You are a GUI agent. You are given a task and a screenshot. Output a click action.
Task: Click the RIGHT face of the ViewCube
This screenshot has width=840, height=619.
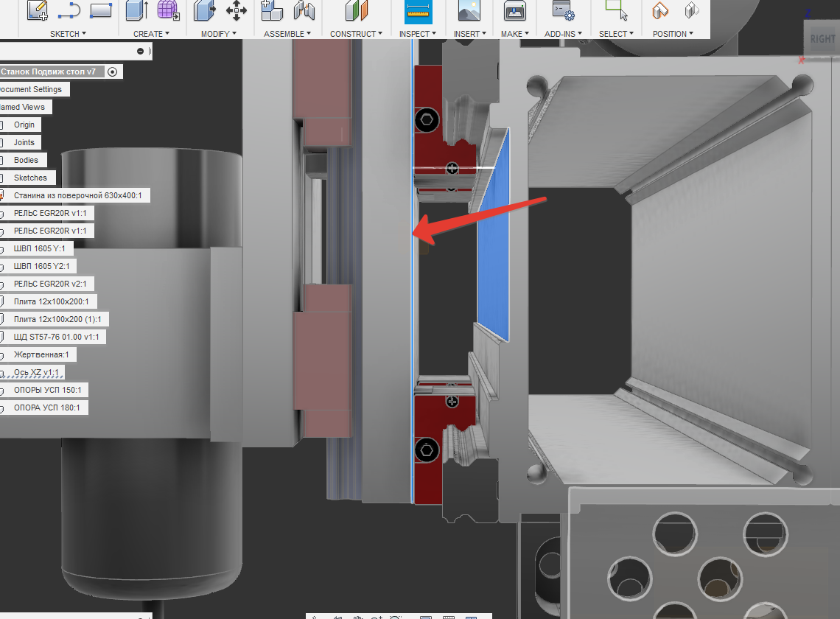[822, 39]
